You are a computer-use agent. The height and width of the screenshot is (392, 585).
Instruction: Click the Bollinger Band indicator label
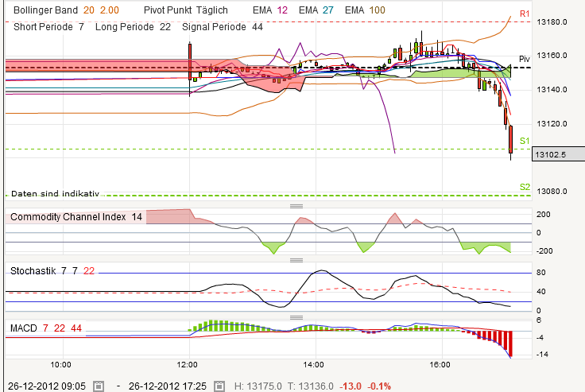coord(66,10)
